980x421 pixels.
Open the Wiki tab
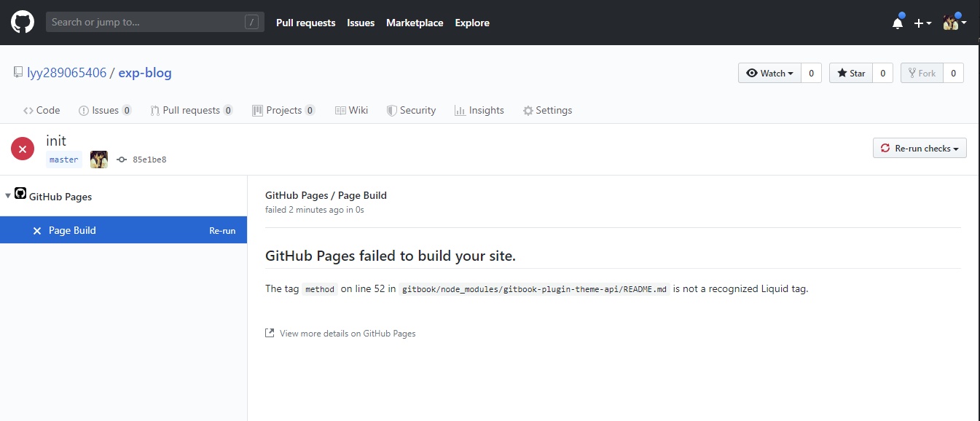pos(351,110)
